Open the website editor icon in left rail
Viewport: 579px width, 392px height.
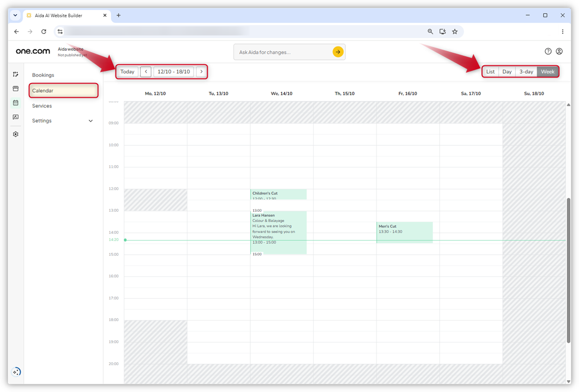tap(16, 74)
